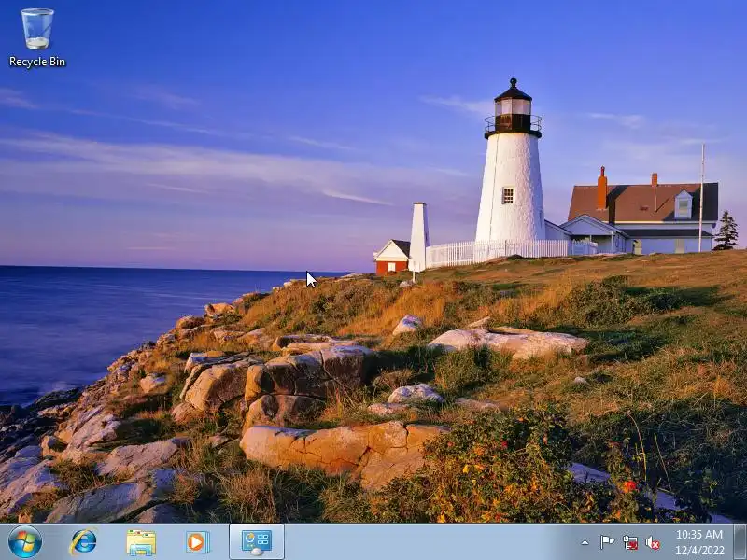Click the small red shed on the wallpaper

(391, 258)
